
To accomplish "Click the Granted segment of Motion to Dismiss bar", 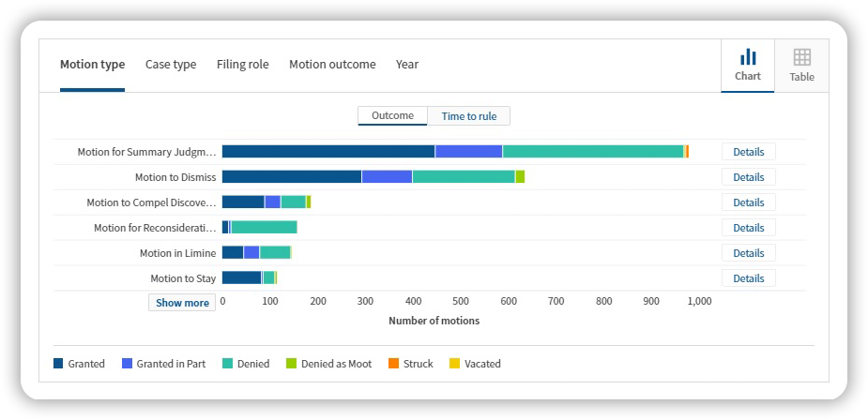I will click(x=291, y=176).
